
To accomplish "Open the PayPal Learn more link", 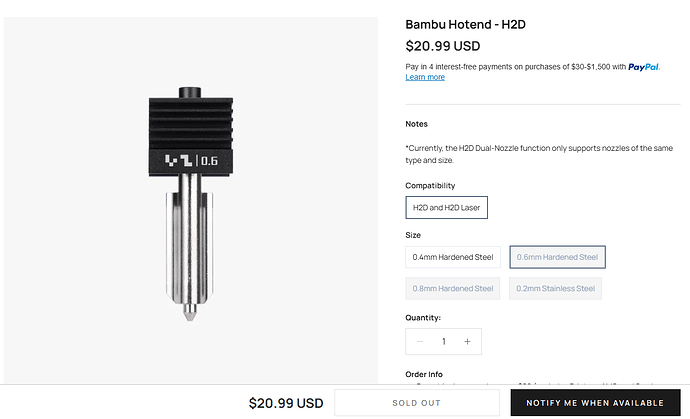I will 425,77.
